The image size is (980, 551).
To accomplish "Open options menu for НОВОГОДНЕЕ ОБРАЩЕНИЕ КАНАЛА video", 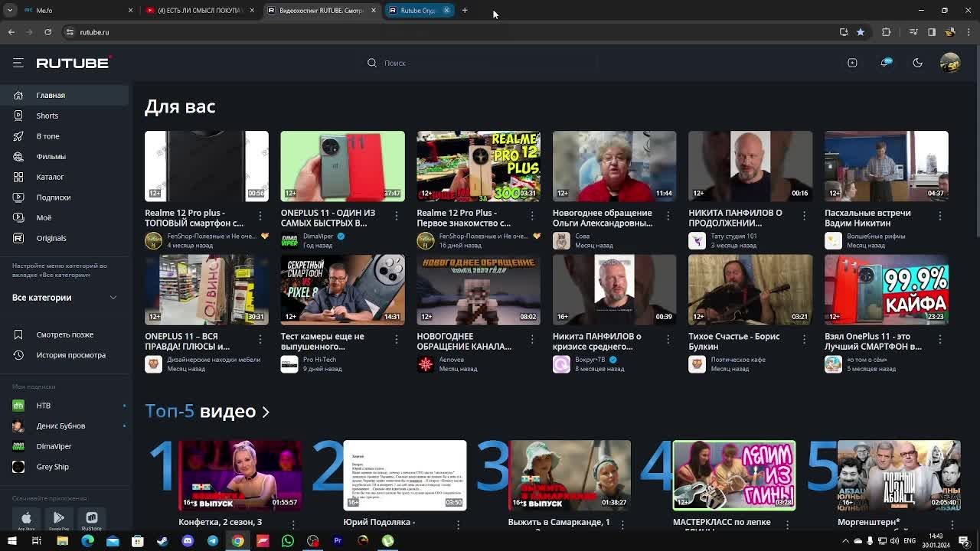I will click(x=532, y=340).
